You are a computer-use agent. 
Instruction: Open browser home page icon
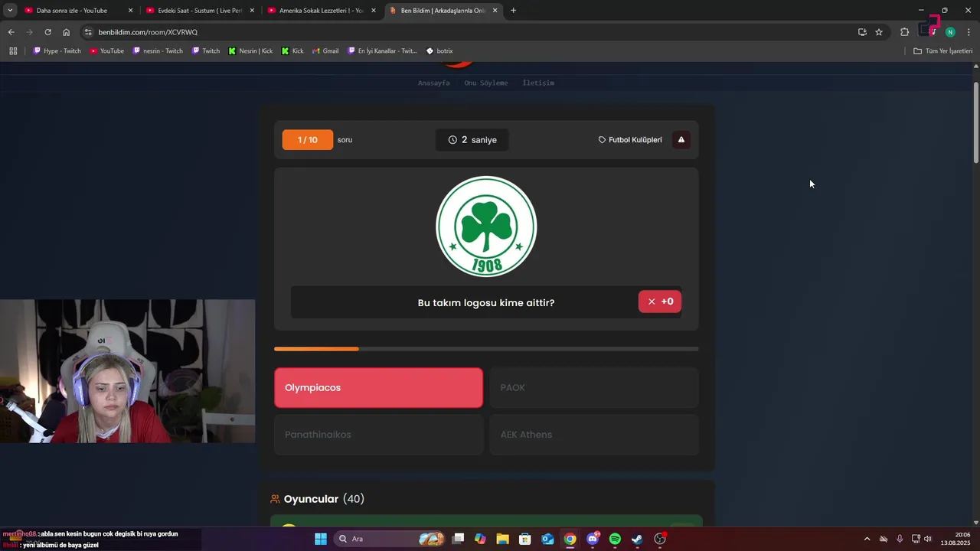click(x=66, y=32)
